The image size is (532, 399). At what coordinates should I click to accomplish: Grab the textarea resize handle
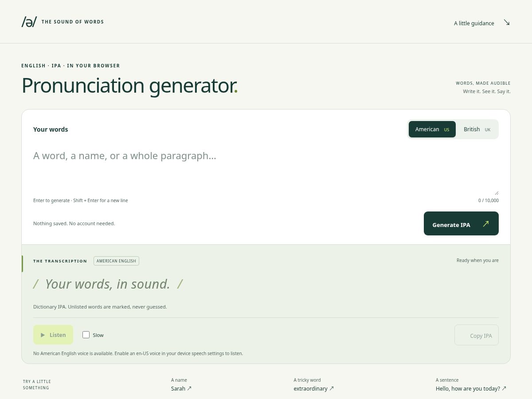point(497,193)
